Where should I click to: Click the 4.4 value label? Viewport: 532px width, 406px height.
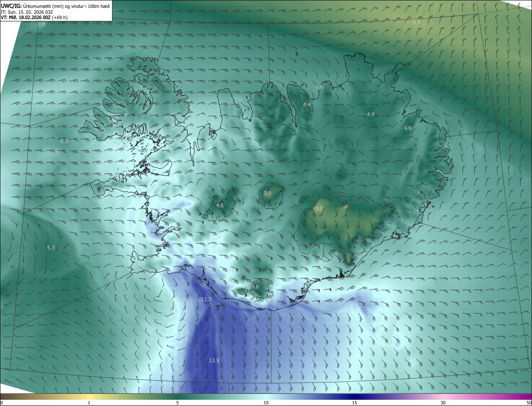[x=307, y=105]
